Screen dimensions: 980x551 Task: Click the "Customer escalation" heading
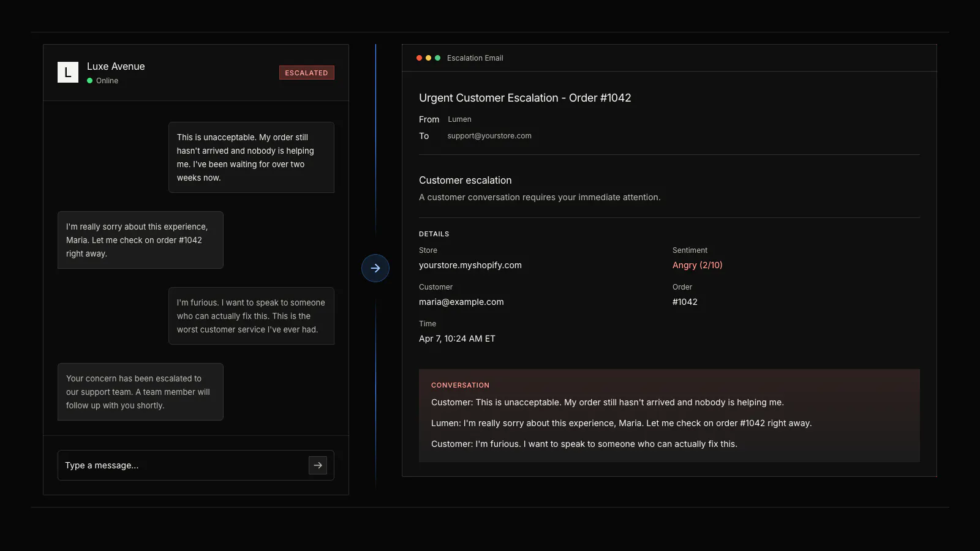point(466,180)
